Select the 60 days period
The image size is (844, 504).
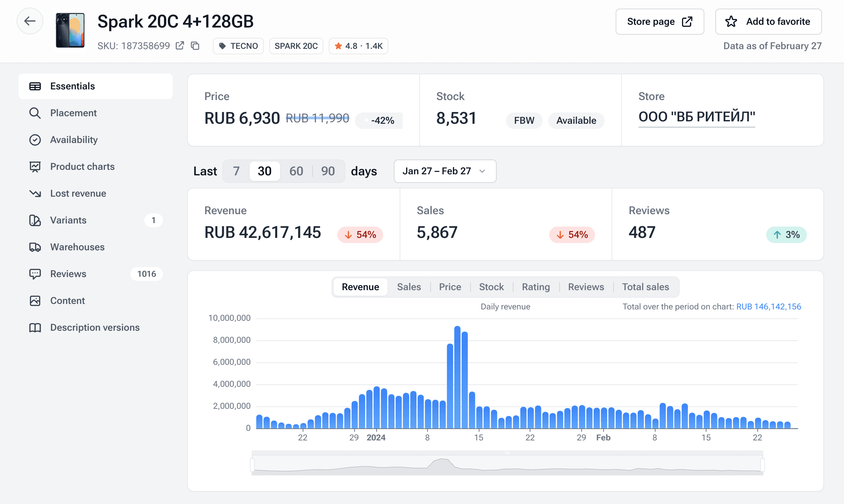296,171
